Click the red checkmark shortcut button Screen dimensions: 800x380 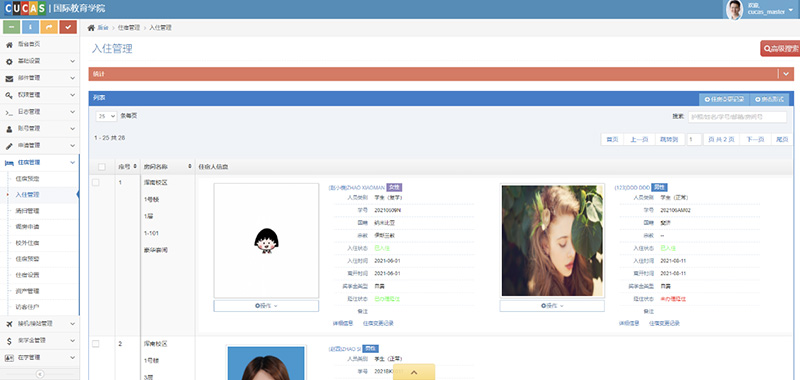click(x=68, y=27)
